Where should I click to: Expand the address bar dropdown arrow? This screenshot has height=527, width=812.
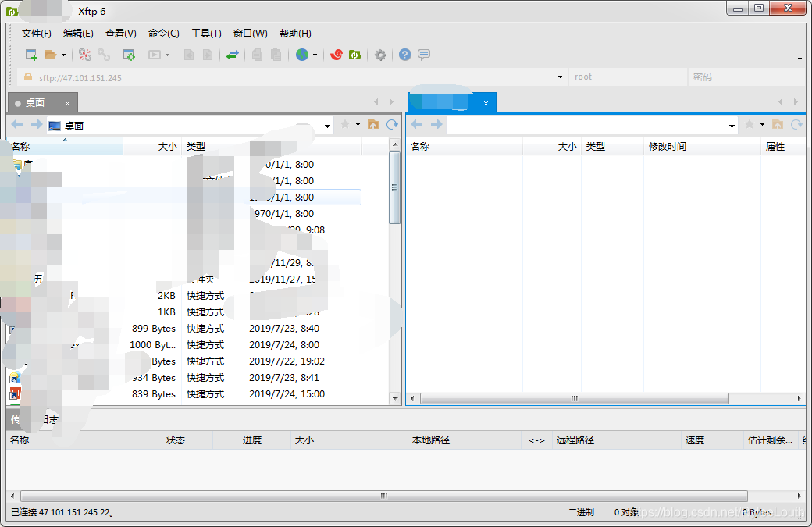click(560, 77)
